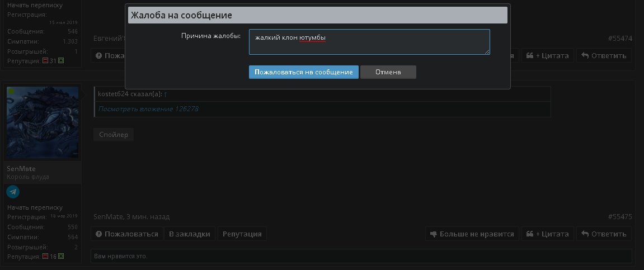Image resolution: width=644 pixels, height=270 pixels.
Task: Open SenMate's Telegram icon
Action: tap(13, 192)
